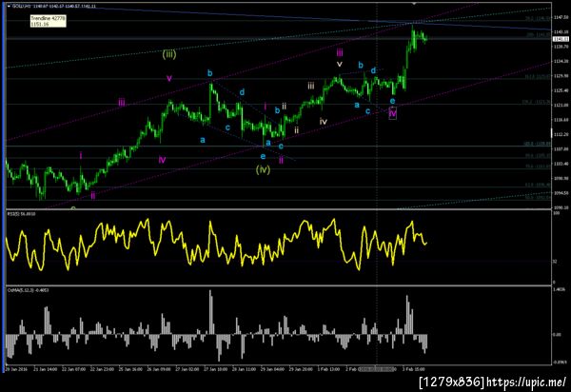Click the 22 Jan 07:00 time label
Viewport: 571px width, 392px height.
73,369
